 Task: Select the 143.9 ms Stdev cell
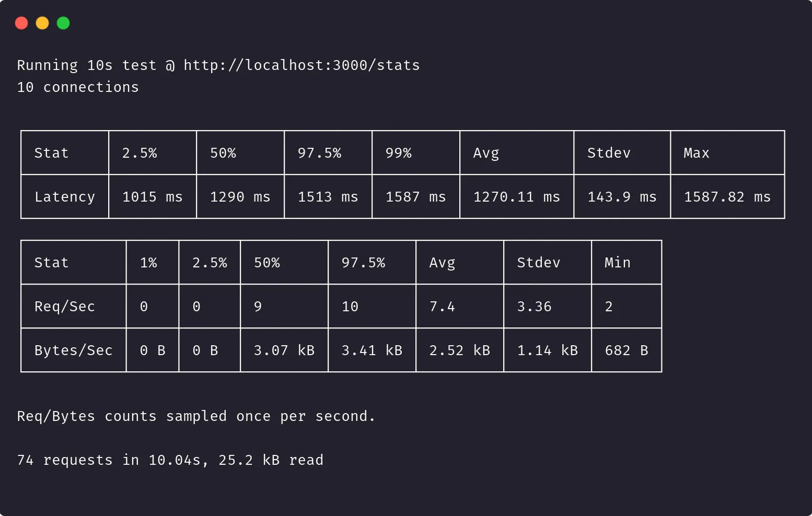621,197
